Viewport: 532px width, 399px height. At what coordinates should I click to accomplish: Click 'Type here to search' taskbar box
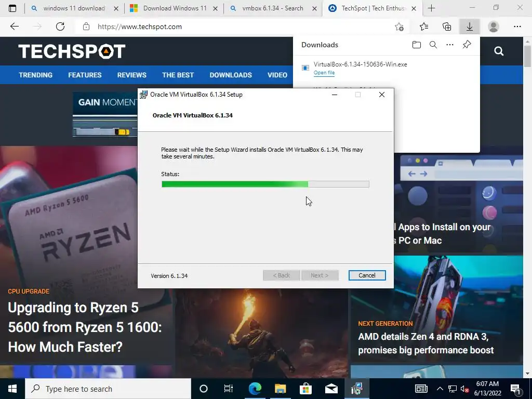[x=108, y=389]
